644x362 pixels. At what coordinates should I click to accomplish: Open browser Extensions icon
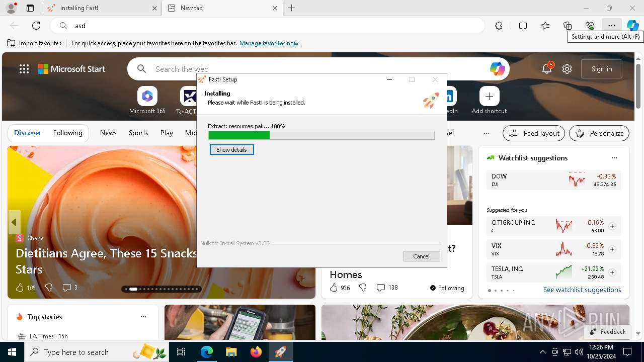click(x=499, y=26)
